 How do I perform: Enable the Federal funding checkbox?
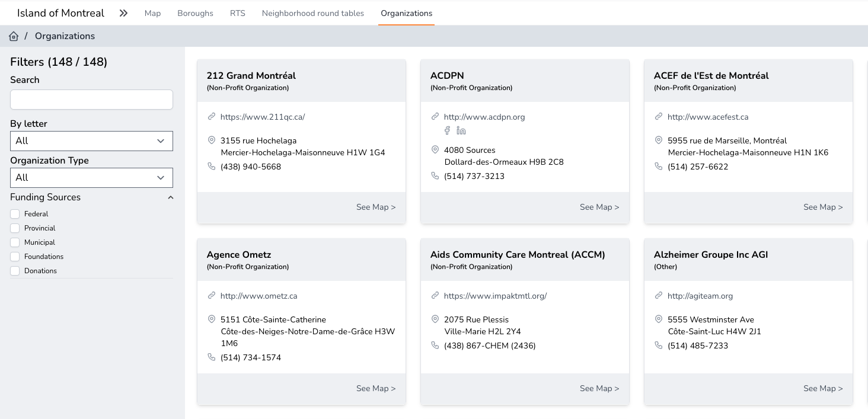[15, 214]
